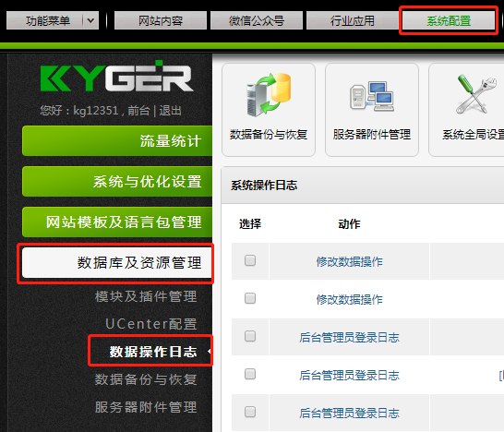Check the second 修改数据操作 row checkbox
The width and height of the screenshot is (504, 432).
tap(250, 298)
